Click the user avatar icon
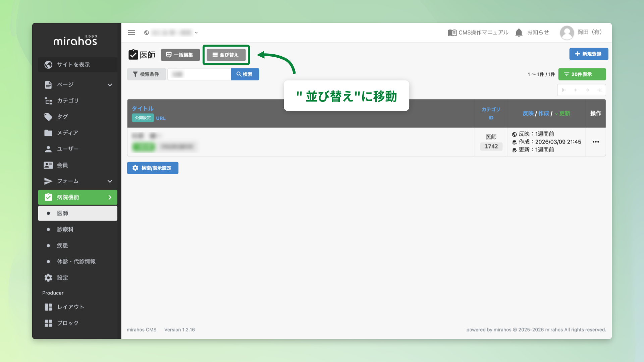The width and height of the screenshot is (644, 362). [567, 33]
